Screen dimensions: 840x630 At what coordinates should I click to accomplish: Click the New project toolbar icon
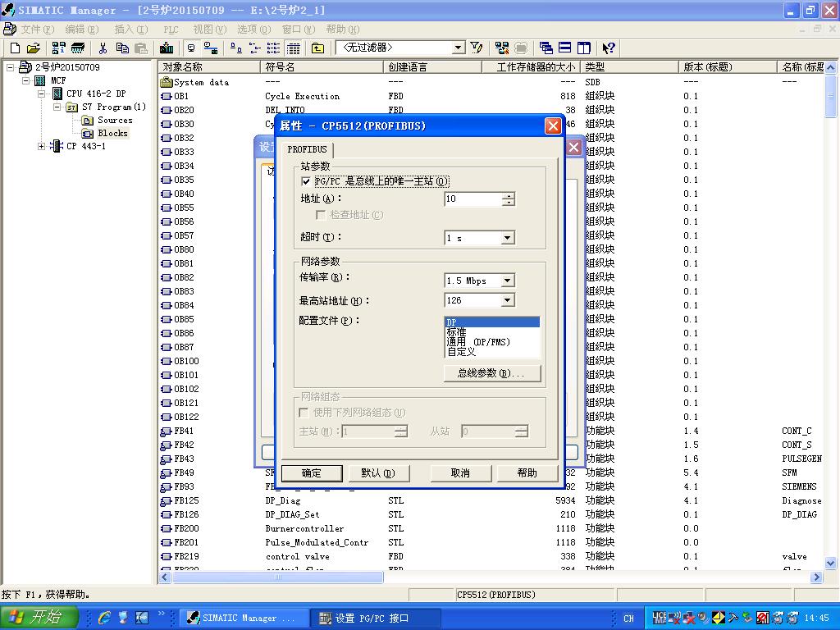[x=15, y=48]
